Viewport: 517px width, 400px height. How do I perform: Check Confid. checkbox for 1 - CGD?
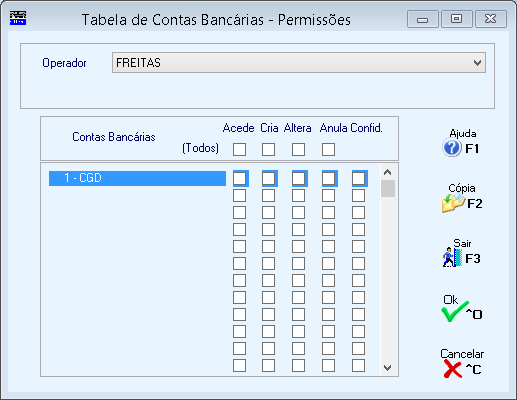pyautogui.click(x=358, y=179)
